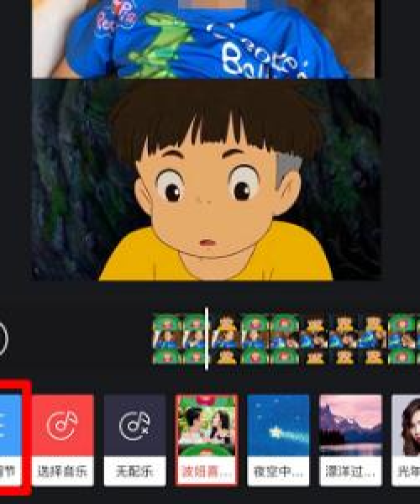
Task: Choose the shooting star 夜空中 music cover
Action: [278, 425]
